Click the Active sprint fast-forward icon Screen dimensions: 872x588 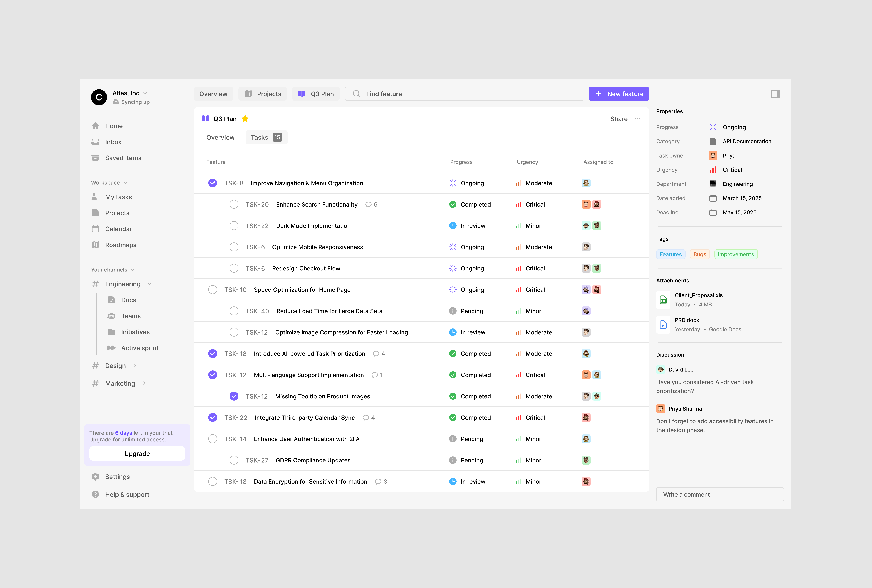point(111,348)
